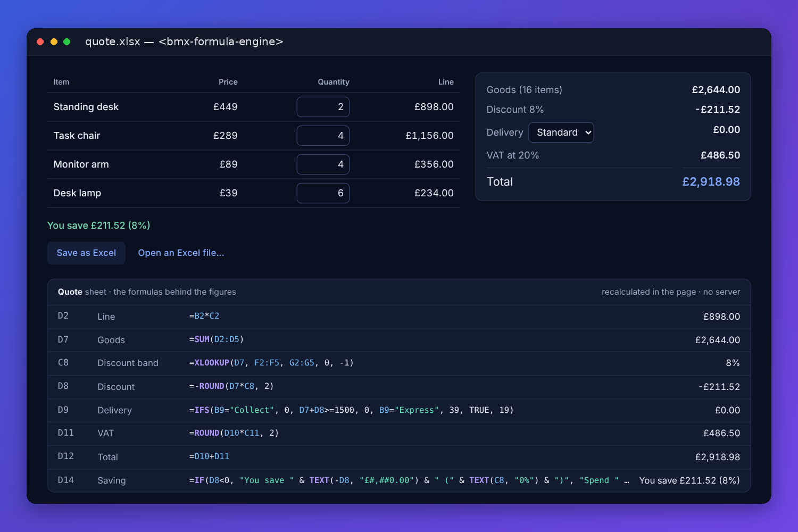
Task: Click the Price column header
Action: point(228,82)
